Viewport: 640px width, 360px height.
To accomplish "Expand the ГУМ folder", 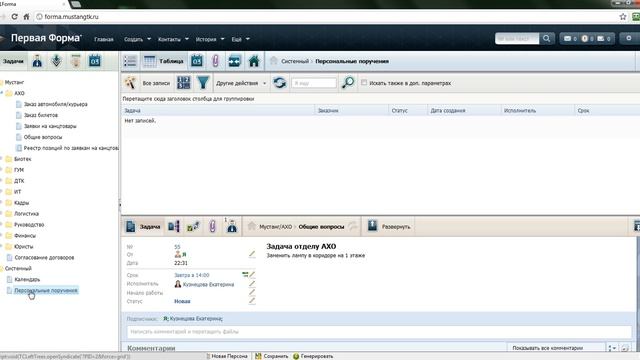I will pos(2,170).
